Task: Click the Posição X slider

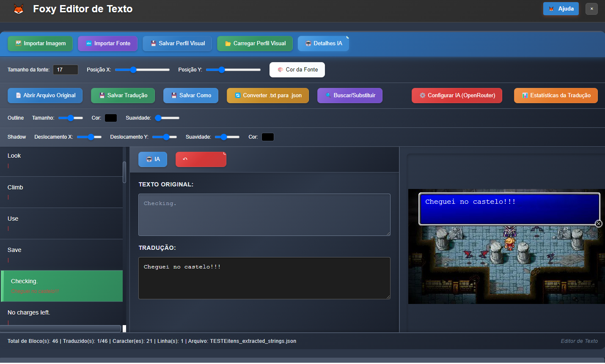Action: pos(142,70)
